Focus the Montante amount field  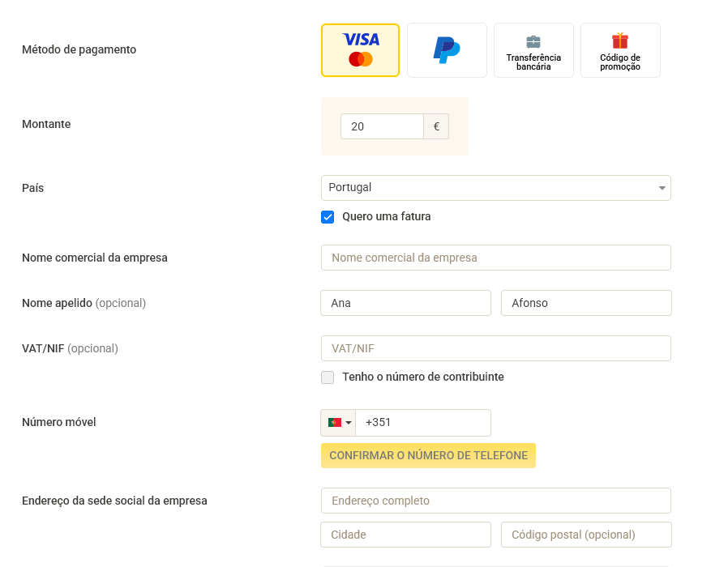point(382,126)
